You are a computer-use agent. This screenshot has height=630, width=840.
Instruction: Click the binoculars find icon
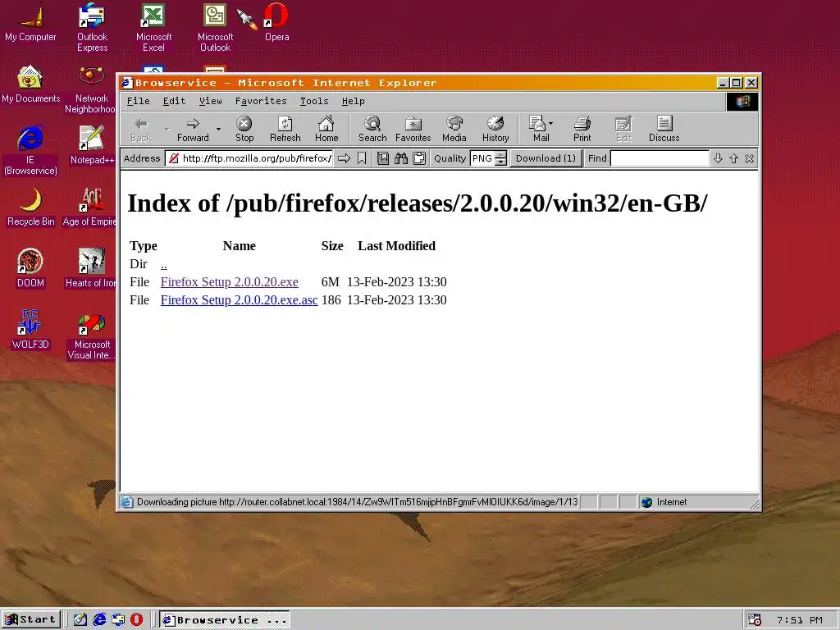(x=400, y=158)
